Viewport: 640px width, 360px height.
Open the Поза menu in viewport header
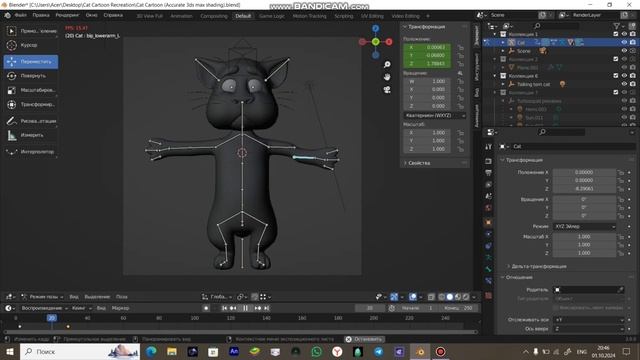122,297
